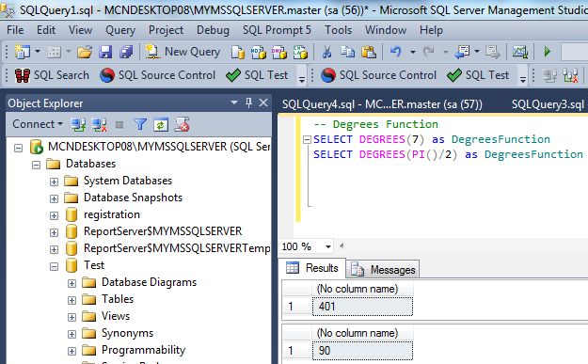Open the Results tab

point(312,268)
